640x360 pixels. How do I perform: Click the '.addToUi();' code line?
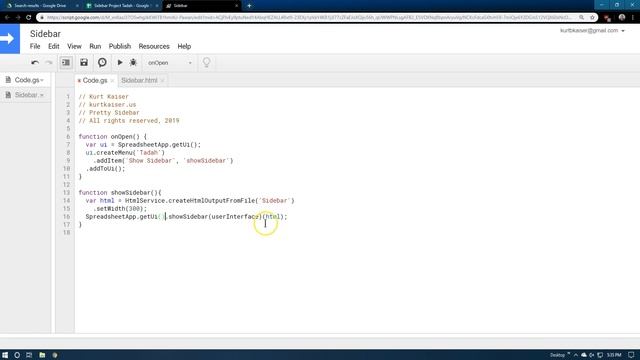point(105,169)
